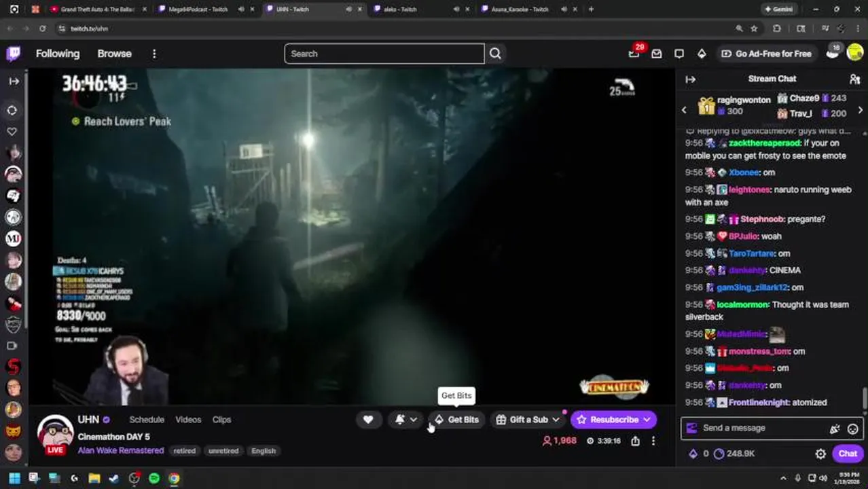Viewport: 868px width, 489px height.
Task: Click username localmormon in chat
Action: [742, 304]
